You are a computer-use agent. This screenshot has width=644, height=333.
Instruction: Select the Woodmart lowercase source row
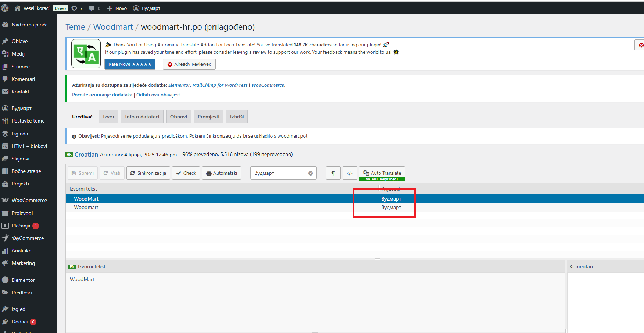point(355,207)
